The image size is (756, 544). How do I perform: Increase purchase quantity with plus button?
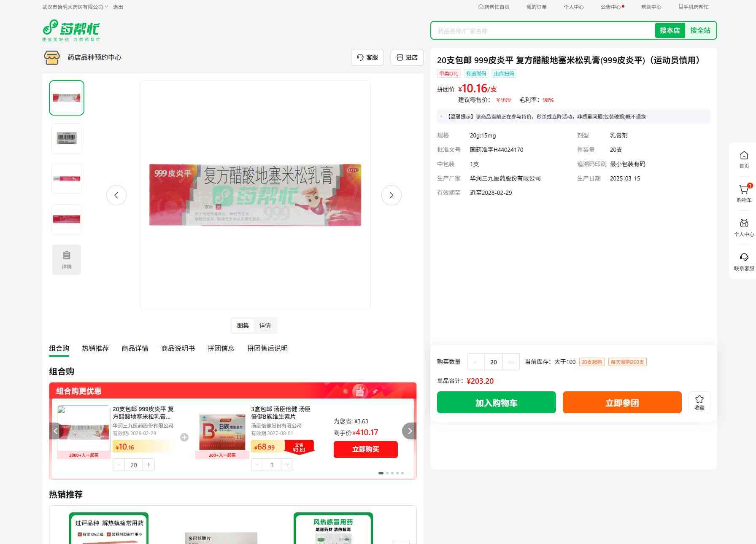511,362
